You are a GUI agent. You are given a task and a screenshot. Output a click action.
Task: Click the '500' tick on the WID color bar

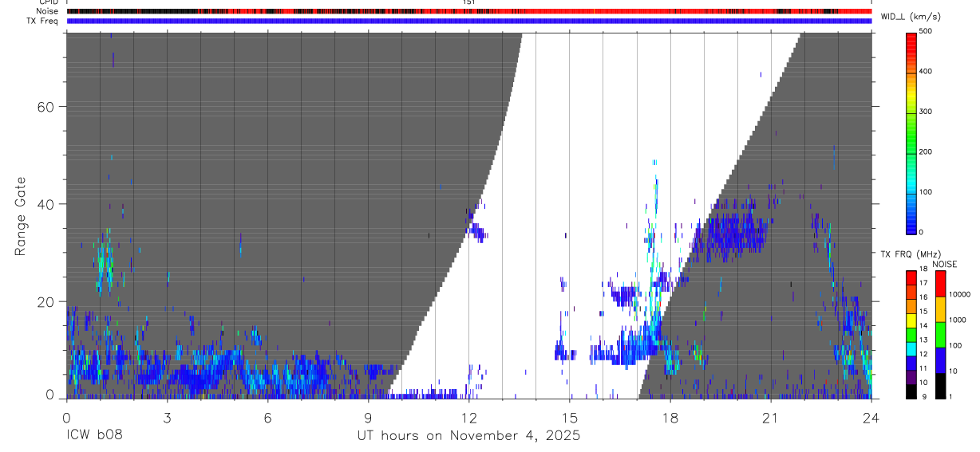coord(926,32)
